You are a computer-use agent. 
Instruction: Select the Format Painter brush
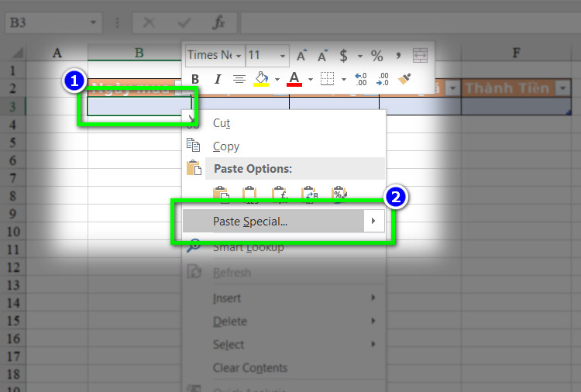(404, 78)
